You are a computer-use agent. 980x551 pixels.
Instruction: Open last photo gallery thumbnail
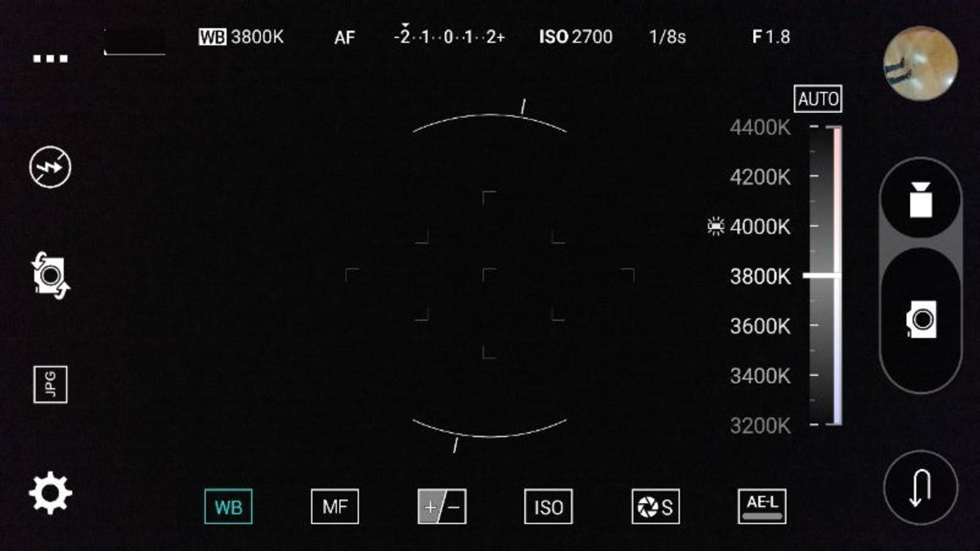click(920, 63)
